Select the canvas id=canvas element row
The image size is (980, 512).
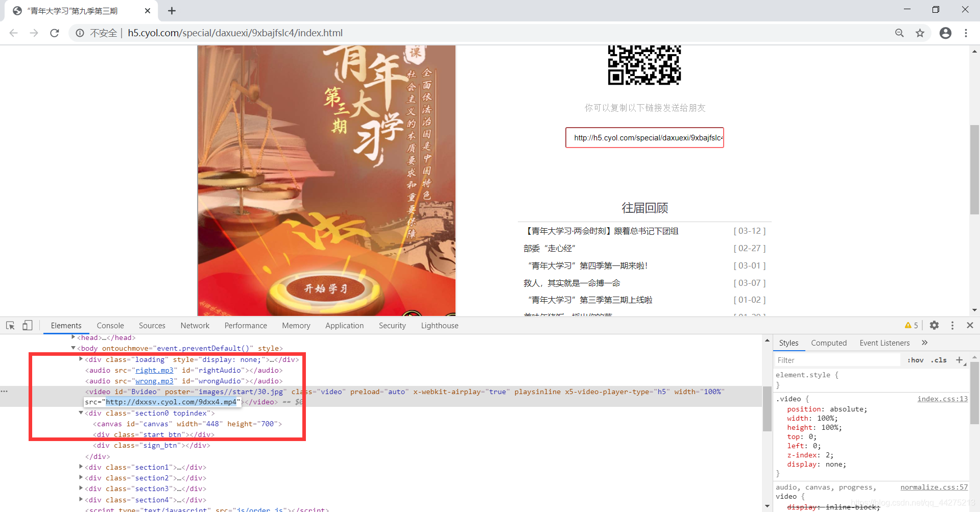click(187, 424)
